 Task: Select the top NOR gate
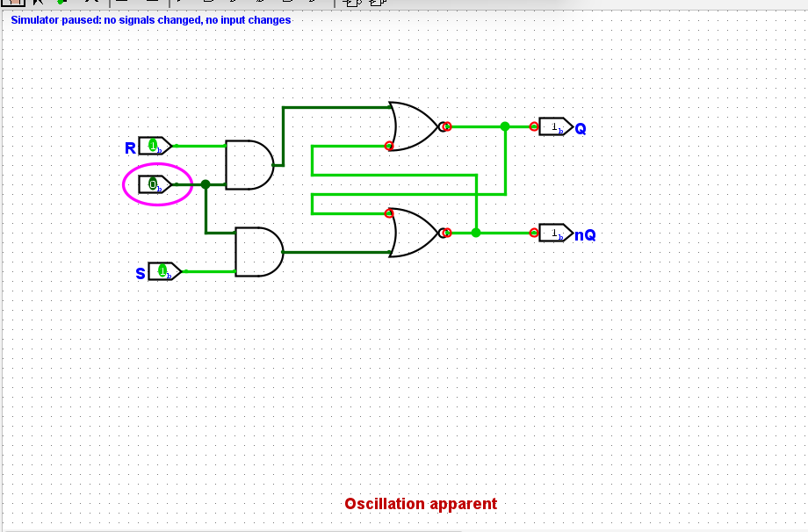[x=413, y=126]
